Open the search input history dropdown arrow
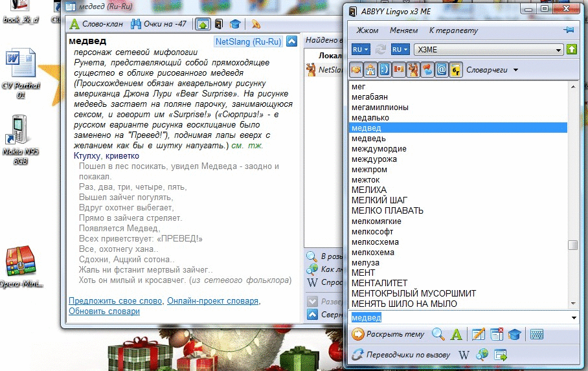The image size is (588, 371). (x=574, y=318)
